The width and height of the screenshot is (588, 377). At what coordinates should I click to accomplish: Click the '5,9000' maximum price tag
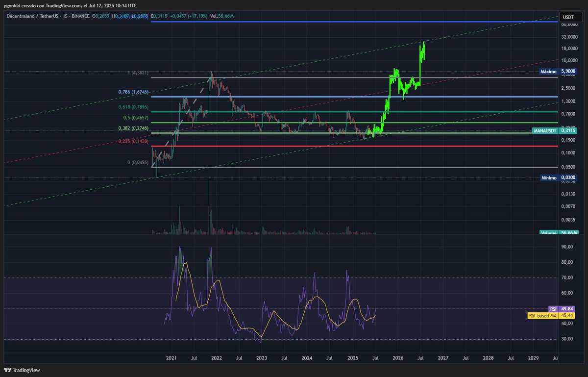coord(568,71)
